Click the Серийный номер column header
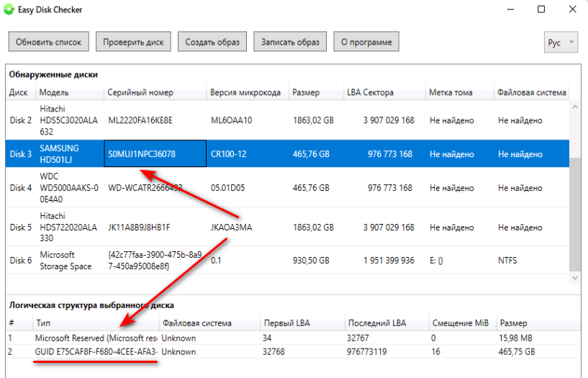588x378 pixels. click(140, 93)
